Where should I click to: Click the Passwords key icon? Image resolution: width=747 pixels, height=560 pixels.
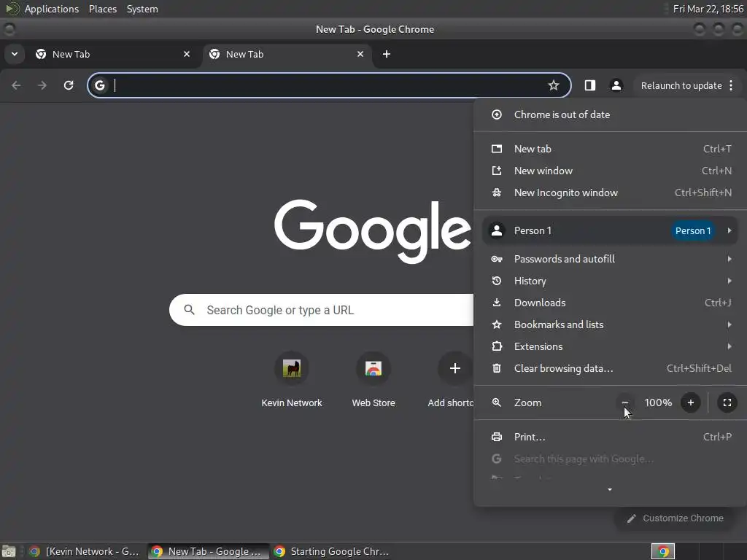[x=496, y=259]
